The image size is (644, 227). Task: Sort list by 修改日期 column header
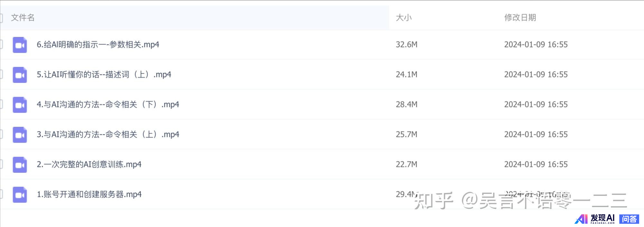(520, 18)
